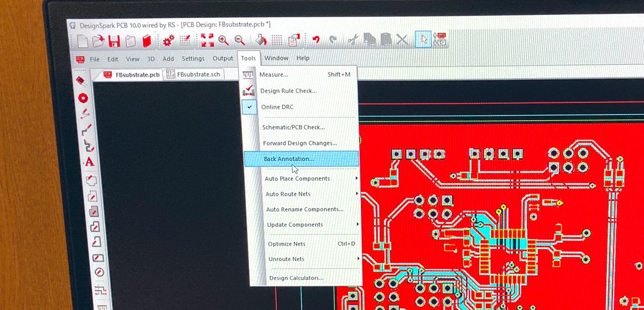Click the Zoom Out magnifier icon
Image resolution: width=644 pixels, height=310 pixels.
[239, 40]
